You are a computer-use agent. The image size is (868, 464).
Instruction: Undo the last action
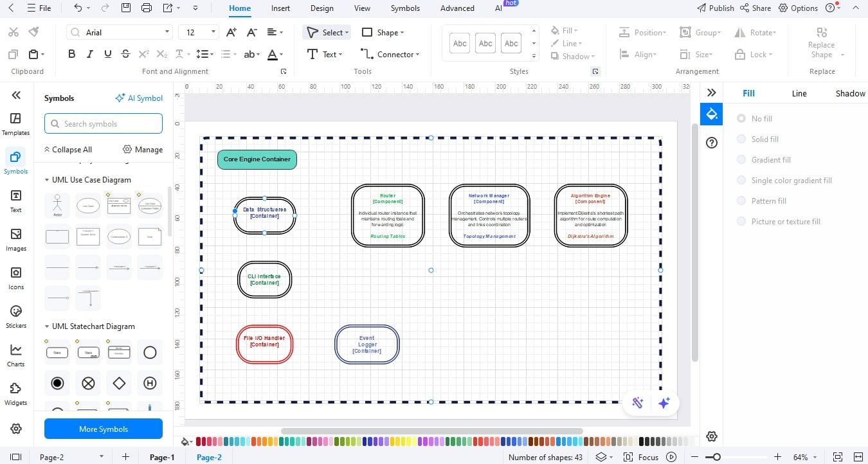(78, 8)
